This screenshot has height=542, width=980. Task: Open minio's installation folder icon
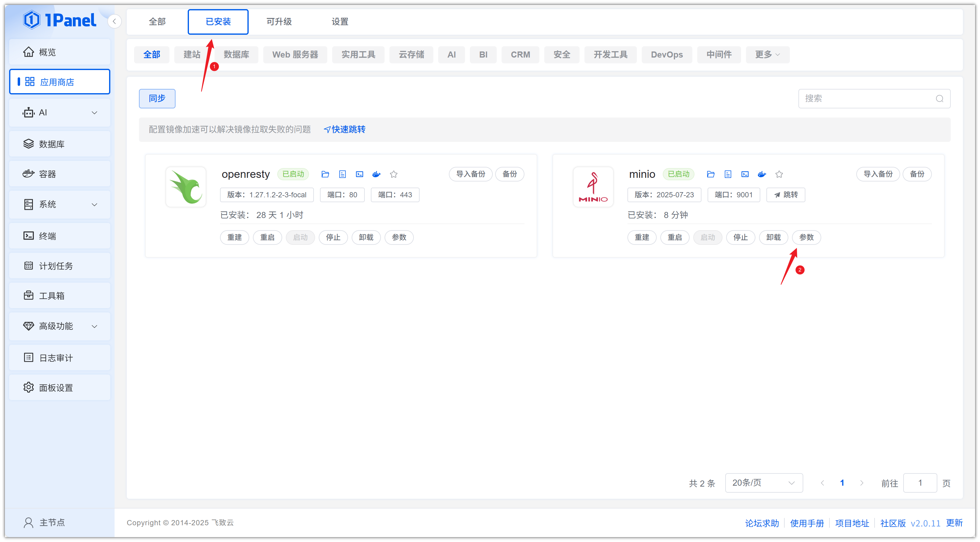(x=710, y=174)
